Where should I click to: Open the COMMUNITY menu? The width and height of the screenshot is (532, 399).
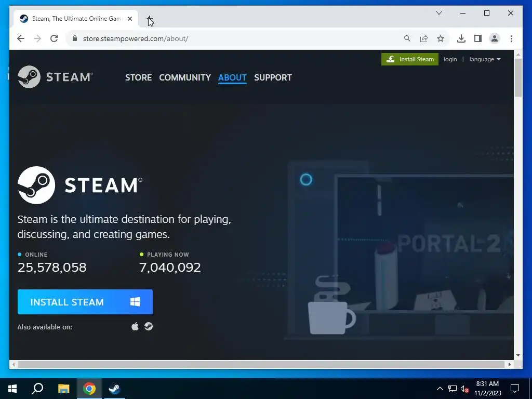(x=185, y=77)
